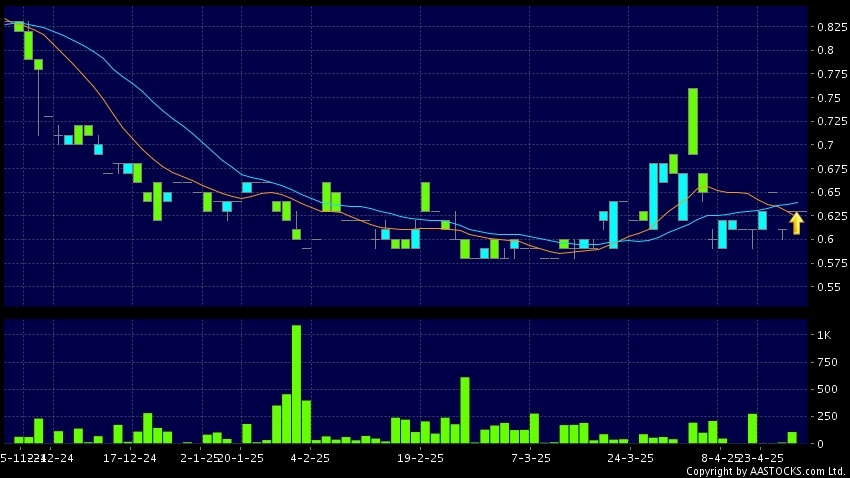850x478 pixels.
Task: Click the yellow up-arrow last price marker
Action: click(x=796, y=223)
